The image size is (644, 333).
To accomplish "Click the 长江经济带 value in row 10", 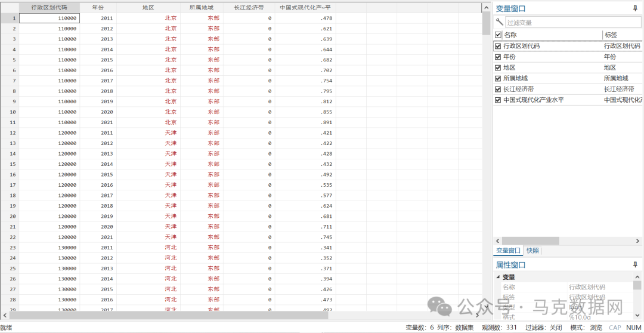I will coord(249,112).
